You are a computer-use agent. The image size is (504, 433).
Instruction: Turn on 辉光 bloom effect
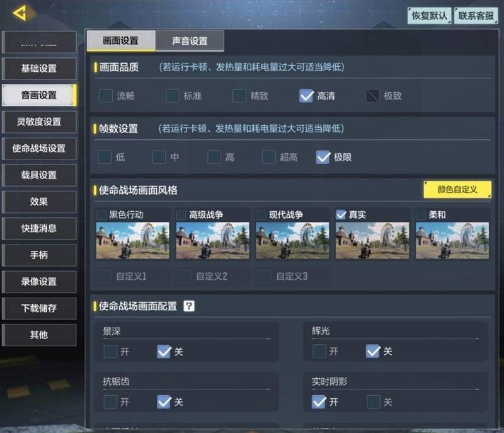click(319, 351)
